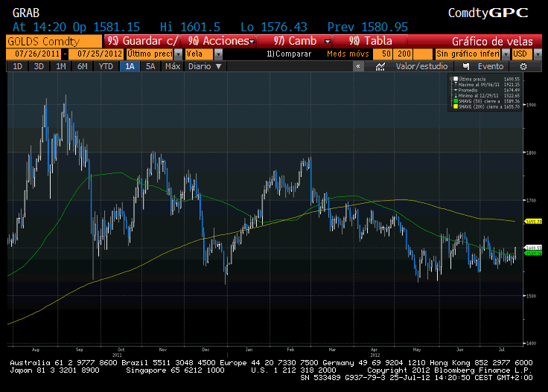Select the 1M range tab

pyautogui.click(x=61, y=66)
